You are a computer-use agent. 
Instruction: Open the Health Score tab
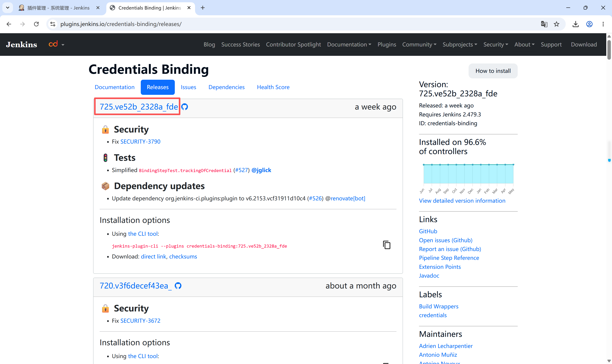[x=273, y=87]
